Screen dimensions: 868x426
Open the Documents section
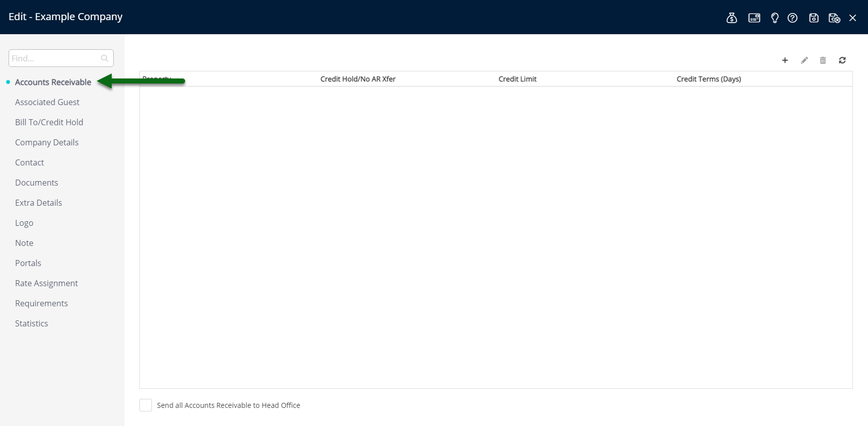click(37, 183)
